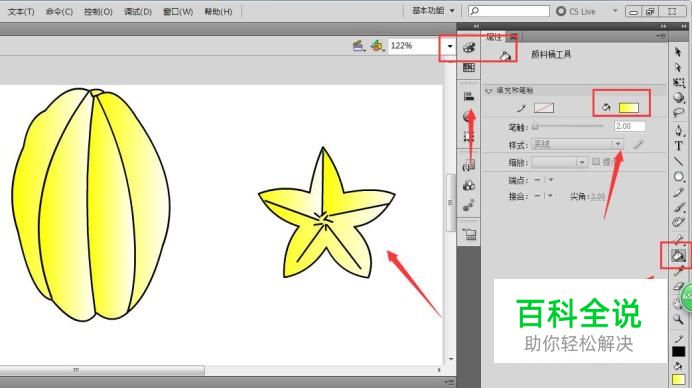
Task: Select the Pen tool
Action: point(679,130)
